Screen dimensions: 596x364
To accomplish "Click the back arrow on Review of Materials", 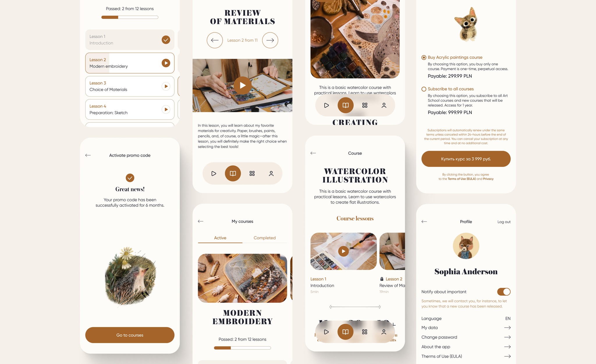I will (x=214, y=40).
